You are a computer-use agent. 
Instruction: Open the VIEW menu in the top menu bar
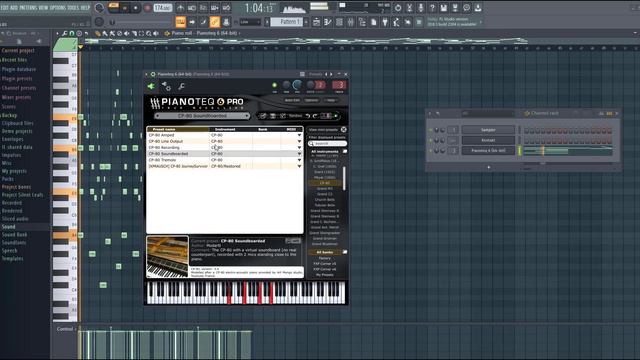[43, 7]
